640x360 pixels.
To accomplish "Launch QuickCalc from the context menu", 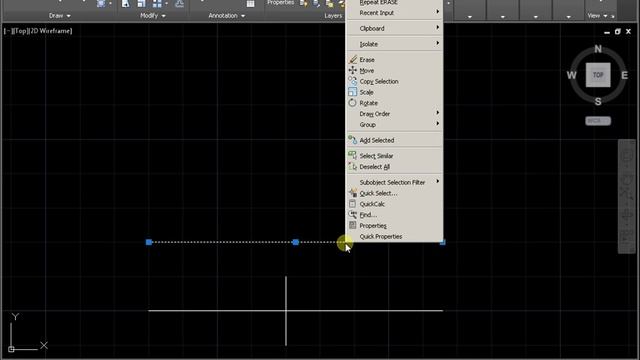I will [x=394, y=204].
